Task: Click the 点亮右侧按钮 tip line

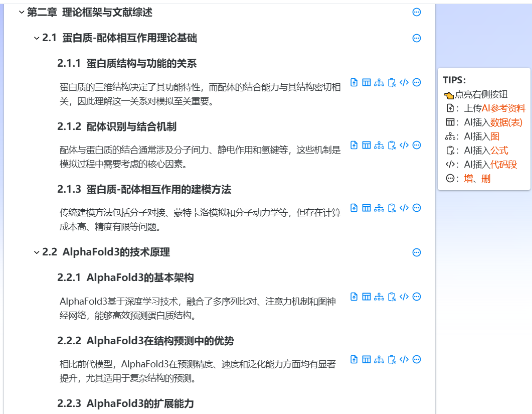Action: pos(475,94)
